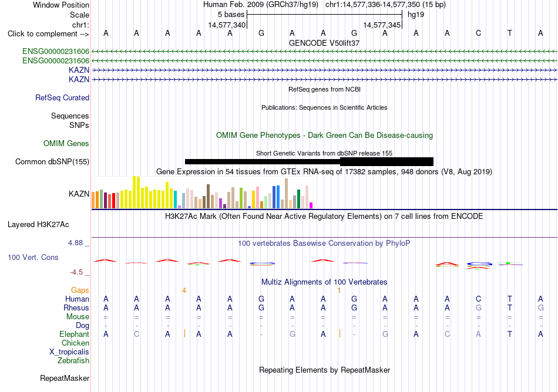Click the Window Position track label
This screenshot has height=392, width=558.
pyautogui.click(x=61, y=5)
